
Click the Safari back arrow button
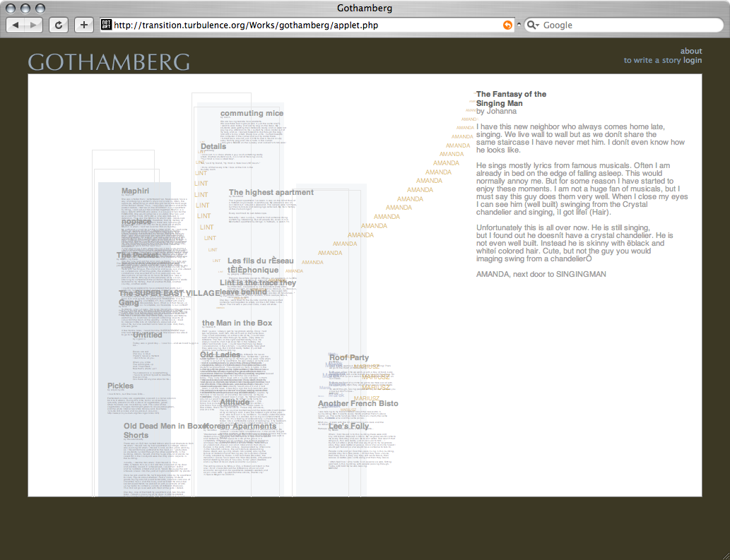coord(16,25)
